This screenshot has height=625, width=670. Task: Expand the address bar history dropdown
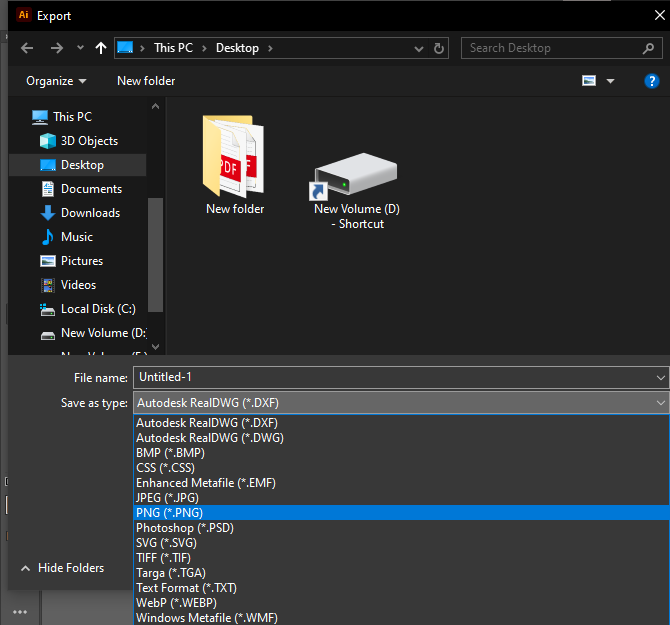tap(419, 49)
